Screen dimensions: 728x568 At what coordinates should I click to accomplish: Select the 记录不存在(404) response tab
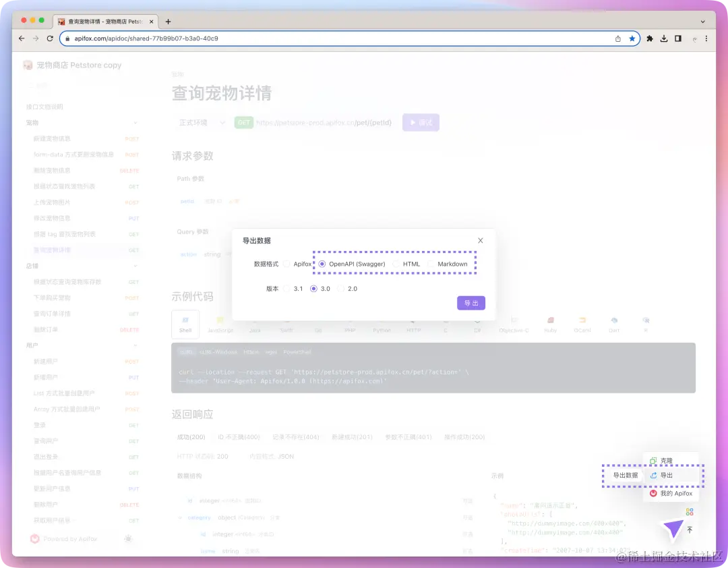click(x=296, y=437)
